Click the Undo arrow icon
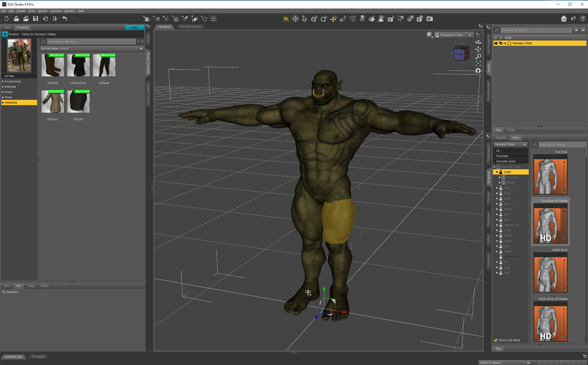This screenshot has width=588, height=365. pyautogui.click(x=65, y=19)
